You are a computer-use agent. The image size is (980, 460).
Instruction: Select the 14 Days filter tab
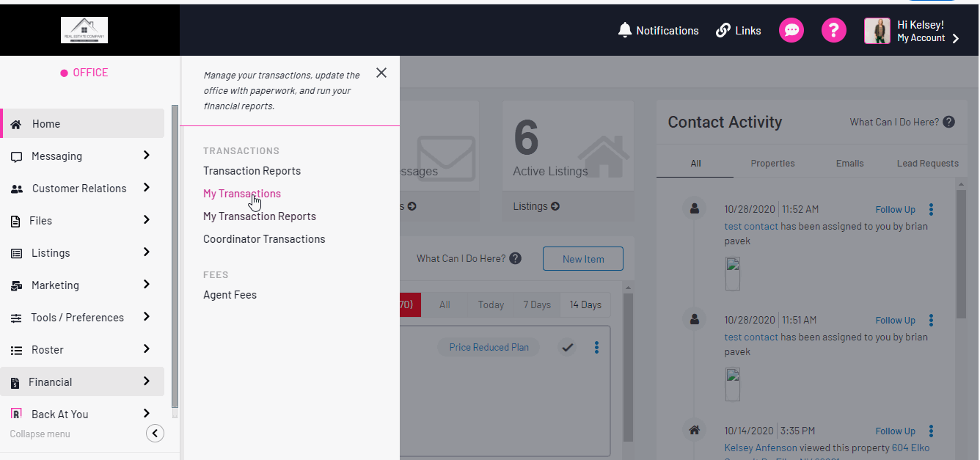click(585, 304)
